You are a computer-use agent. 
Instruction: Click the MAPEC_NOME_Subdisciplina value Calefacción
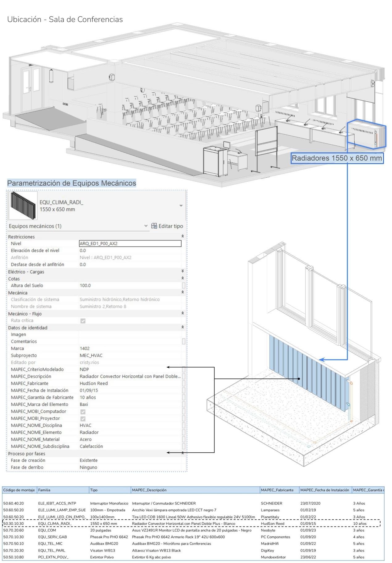click(x=91, y=446)
